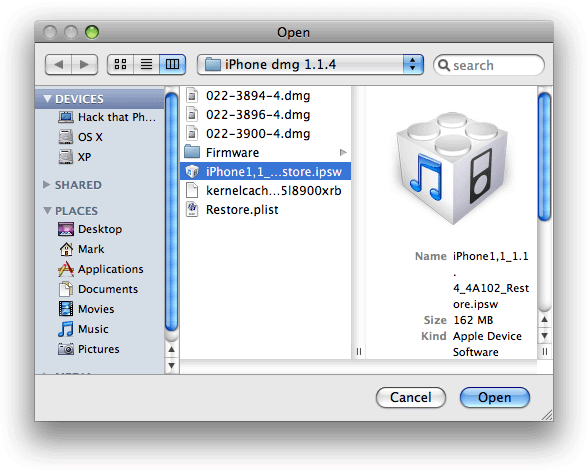Open the iPhone dmg 1.1.4 folder popup

(310, 64)
